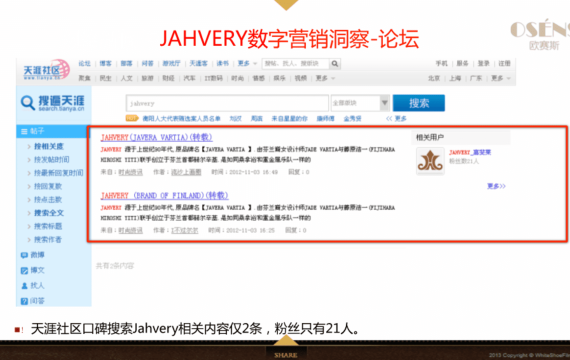Expand the 更多 menu after 视频
Image resolution: width=570 pixels, height=360 pixels.
tap(325, 78)
